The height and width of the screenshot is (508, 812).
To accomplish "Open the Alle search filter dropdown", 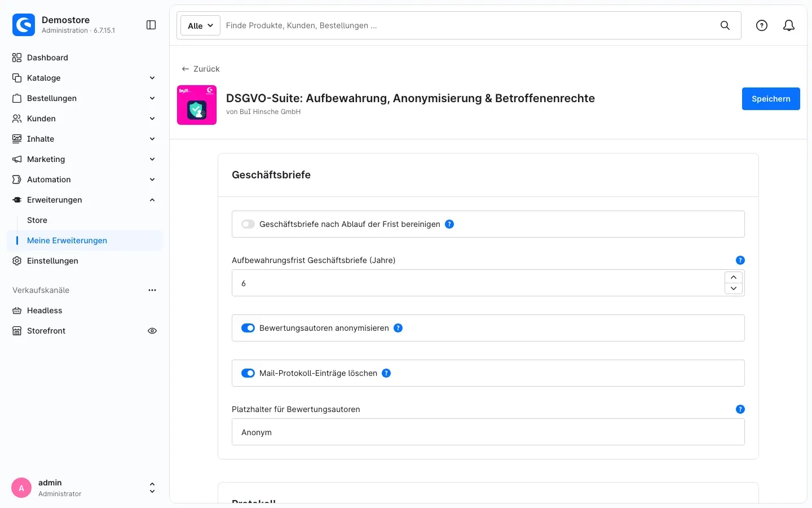I will (x=200, y=25).
